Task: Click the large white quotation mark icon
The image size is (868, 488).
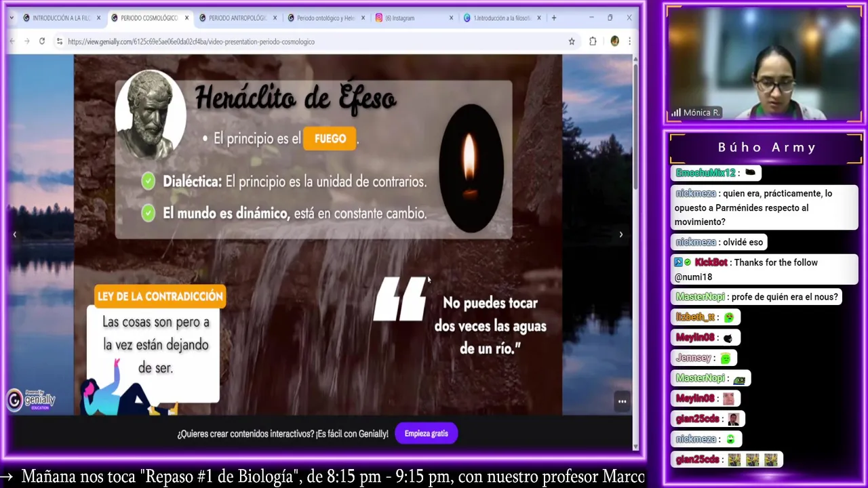Action: coord(400,298)
